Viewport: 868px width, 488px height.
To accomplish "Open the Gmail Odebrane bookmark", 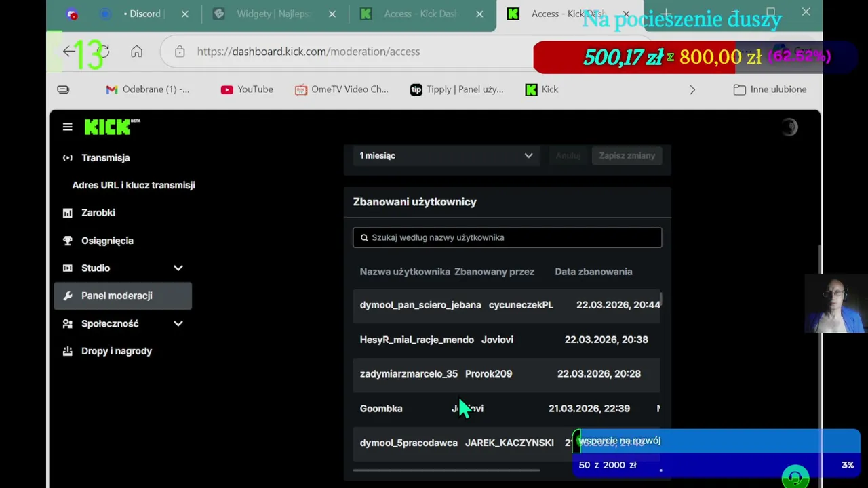I will click(148, 89).
